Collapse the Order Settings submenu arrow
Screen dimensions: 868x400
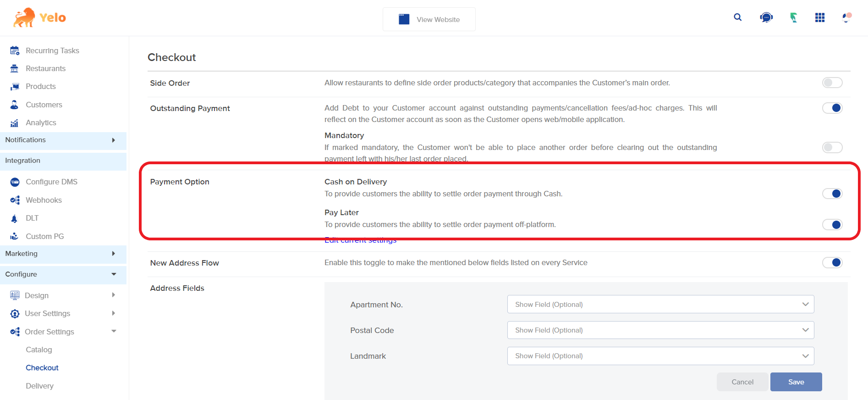(x=114, y=331)
